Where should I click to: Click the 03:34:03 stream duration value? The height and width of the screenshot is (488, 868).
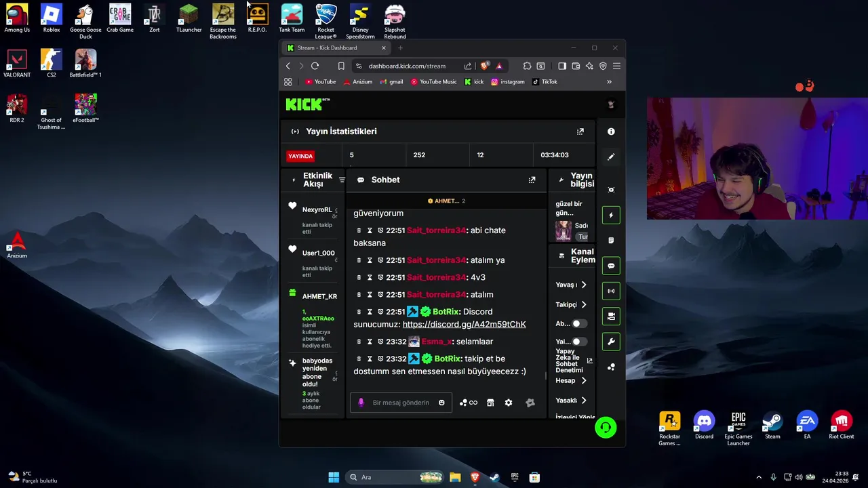pyautogui.click(x=555, y=155)
